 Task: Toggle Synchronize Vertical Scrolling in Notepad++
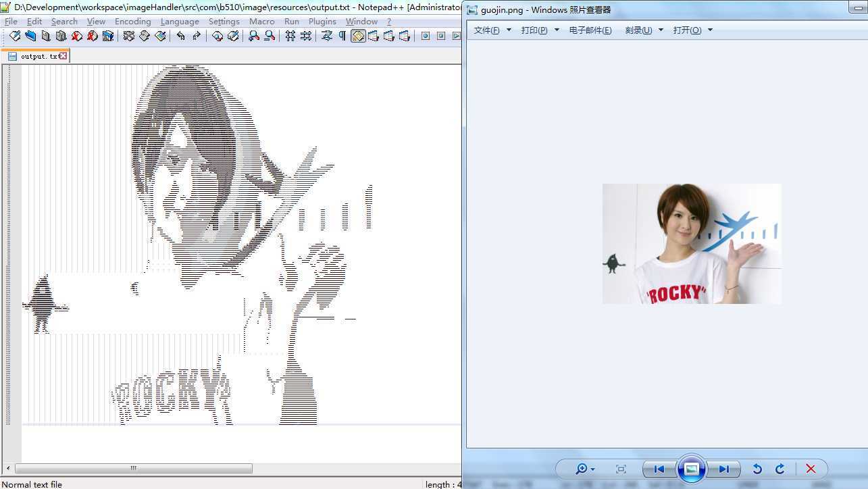(290, 36)
